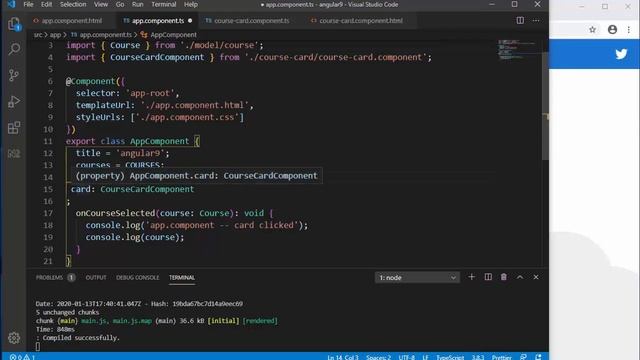Bookmark page with star icon in browser

coord(593,29)
